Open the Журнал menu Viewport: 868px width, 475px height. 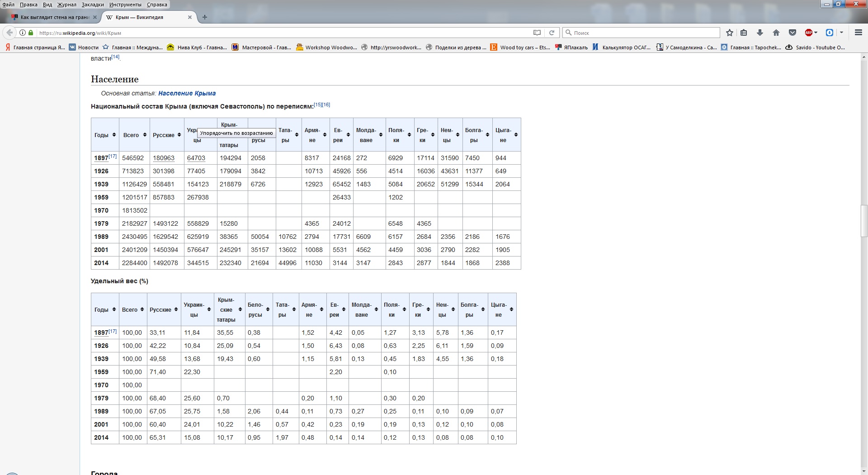point(67,5)
